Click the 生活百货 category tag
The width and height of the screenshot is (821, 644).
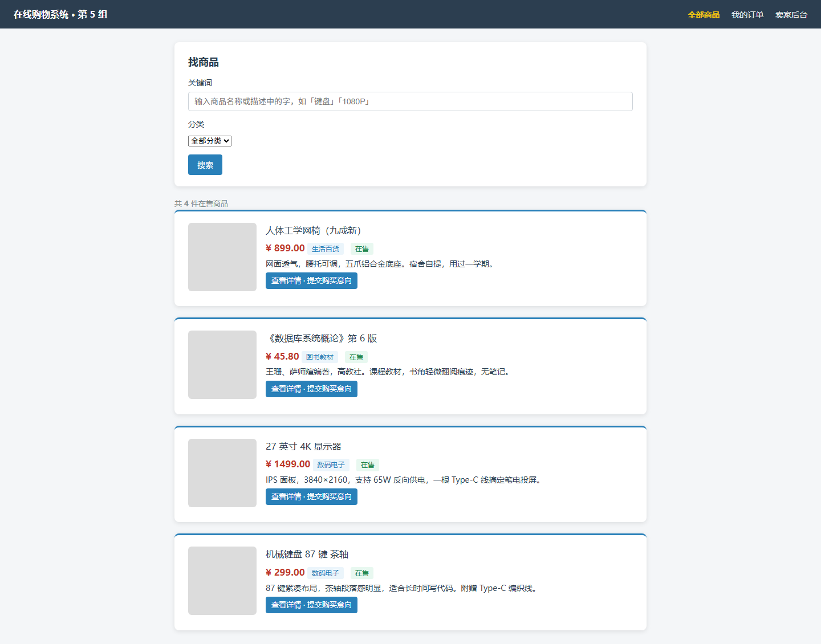tap(326, 249)
